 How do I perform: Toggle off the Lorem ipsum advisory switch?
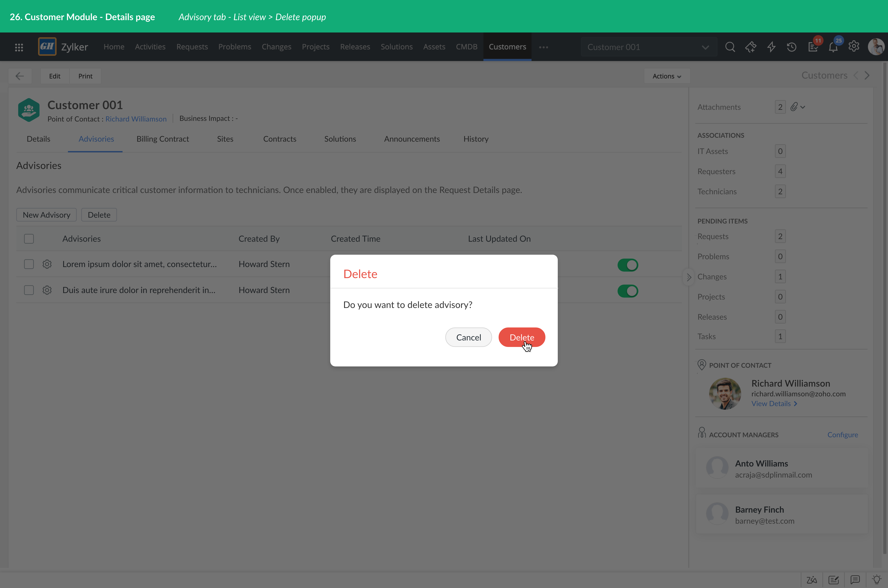click(628, 265)
